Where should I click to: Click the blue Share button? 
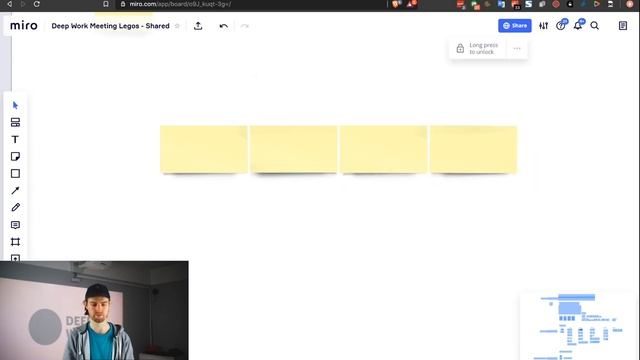tap(515, 26)
